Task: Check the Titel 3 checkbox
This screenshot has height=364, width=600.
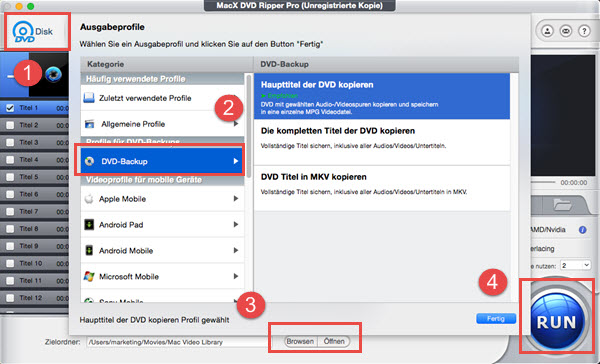Action: tap(10, 142)
